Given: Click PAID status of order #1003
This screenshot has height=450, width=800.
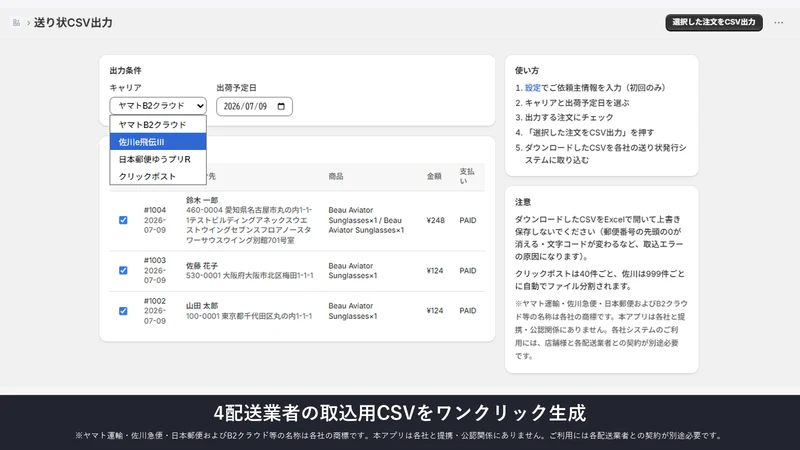Looking at the screenshot, I should (468, 270).
